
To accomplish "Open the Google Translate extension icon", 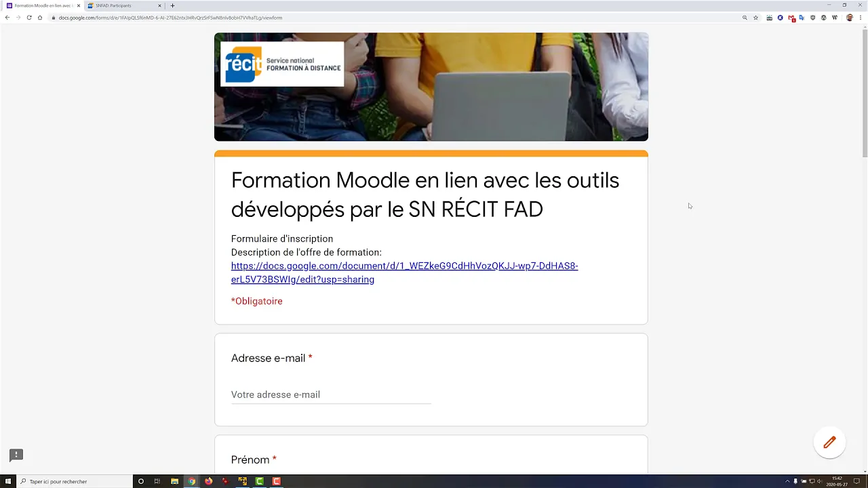I will click(x=802, y=18).
